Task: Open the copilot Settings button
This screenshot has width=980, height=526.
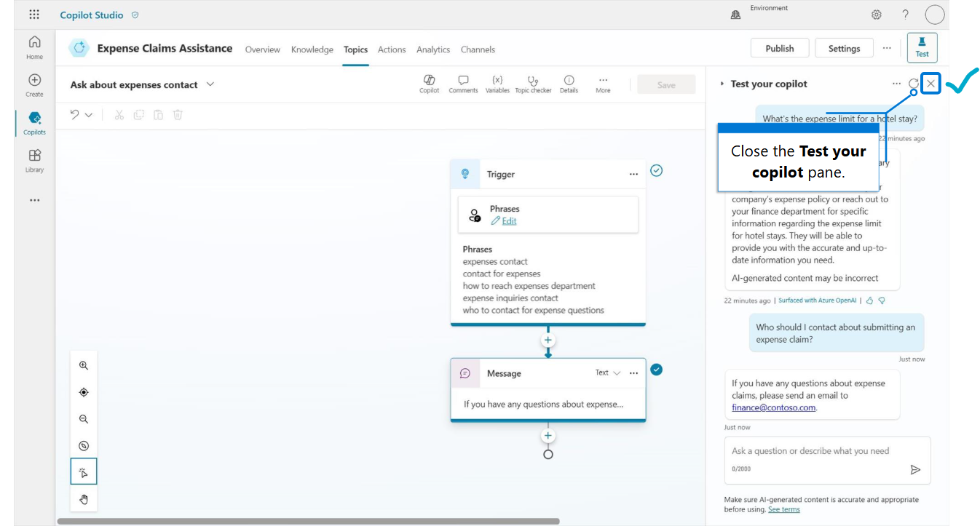Action: point(844,48)
